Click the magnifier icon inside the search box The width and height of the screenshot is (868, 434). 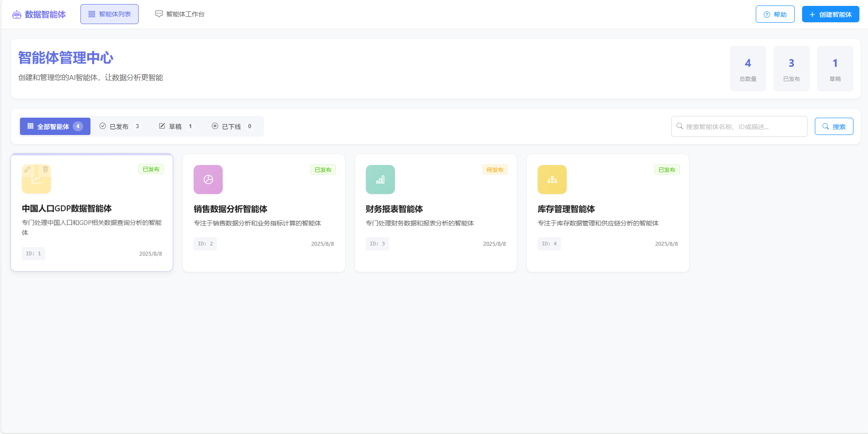679,126
